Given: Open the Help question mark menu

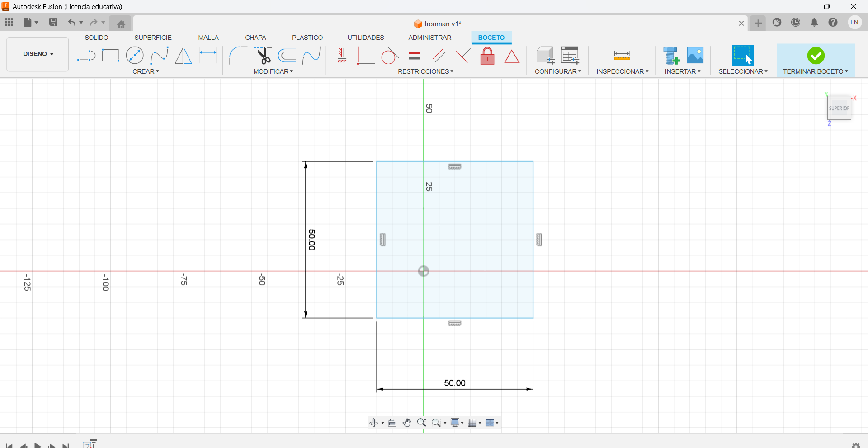Looking at the screenshot, I should pos(833,22).
